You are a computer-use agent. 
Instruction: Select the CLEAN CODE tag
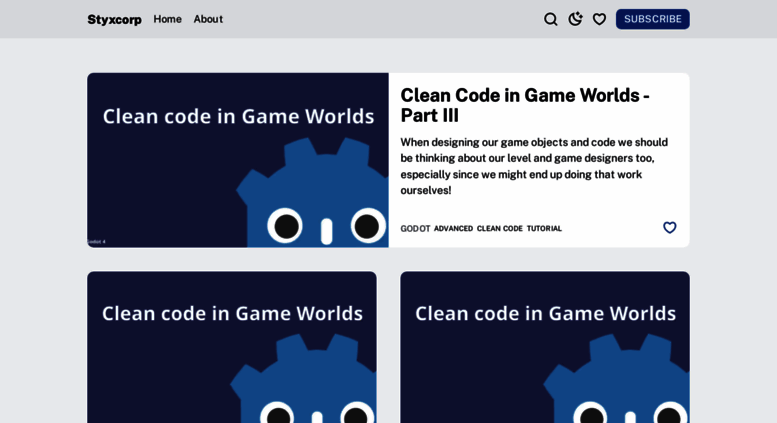tap(500, 228)
